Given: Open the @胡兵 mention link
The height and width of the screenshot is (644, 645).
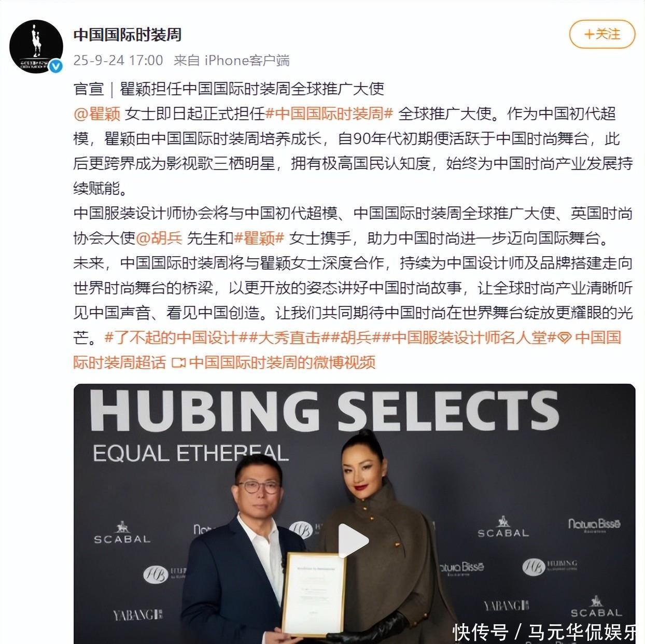Looking at the screenshot, I should pos(159,238).
